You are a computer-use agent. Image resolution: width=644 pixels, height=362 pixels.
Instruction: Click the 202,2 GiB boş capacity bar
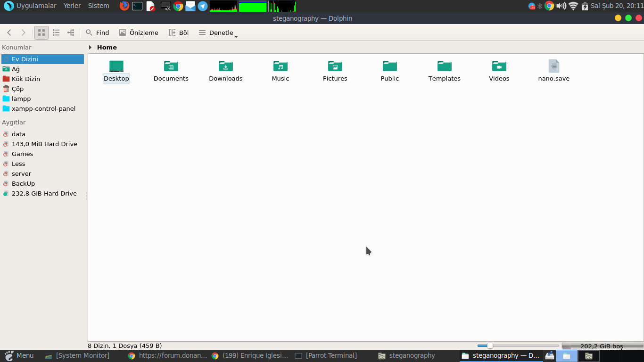pyautogui.click(x=602, y=346)
